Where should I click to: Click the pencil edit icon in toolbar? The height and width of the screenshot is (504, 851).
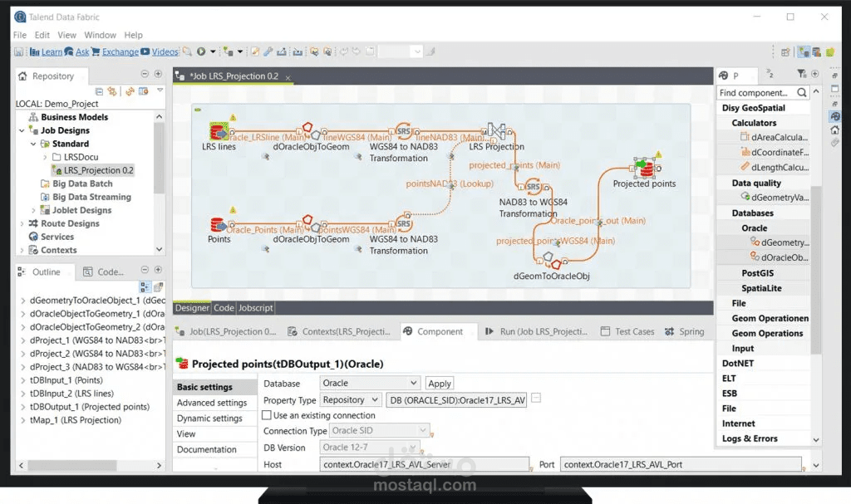pyautogui.click(x=254, y=51)
